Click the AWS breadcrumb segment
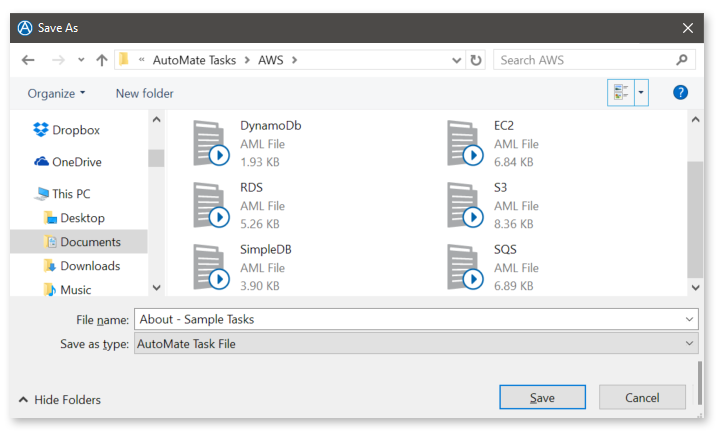721x433 pixels. [270, 60]
